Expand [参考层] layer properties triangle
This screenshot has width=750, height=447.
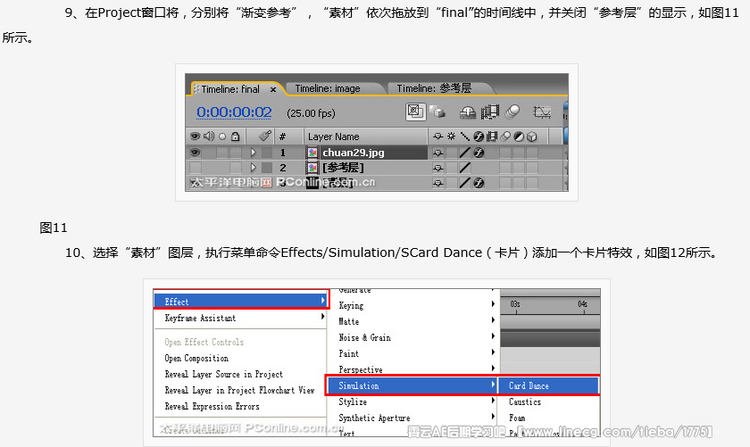coord(253,168)
